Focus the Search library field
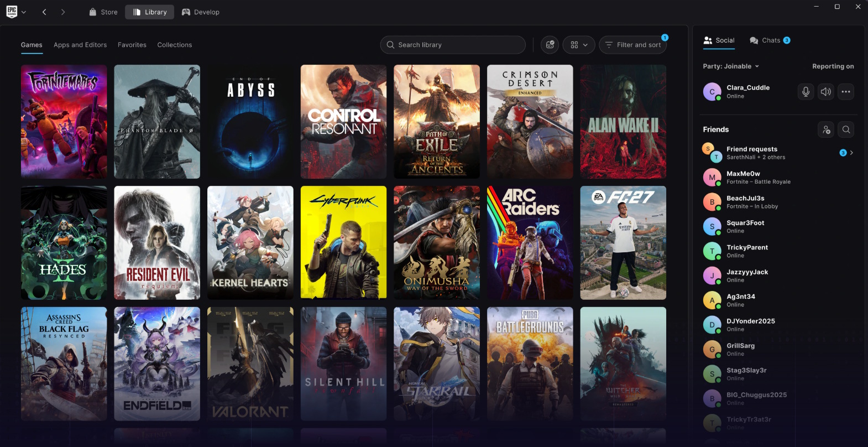The width and height of the screenshot is (868, 447). (x=453, y=45)
